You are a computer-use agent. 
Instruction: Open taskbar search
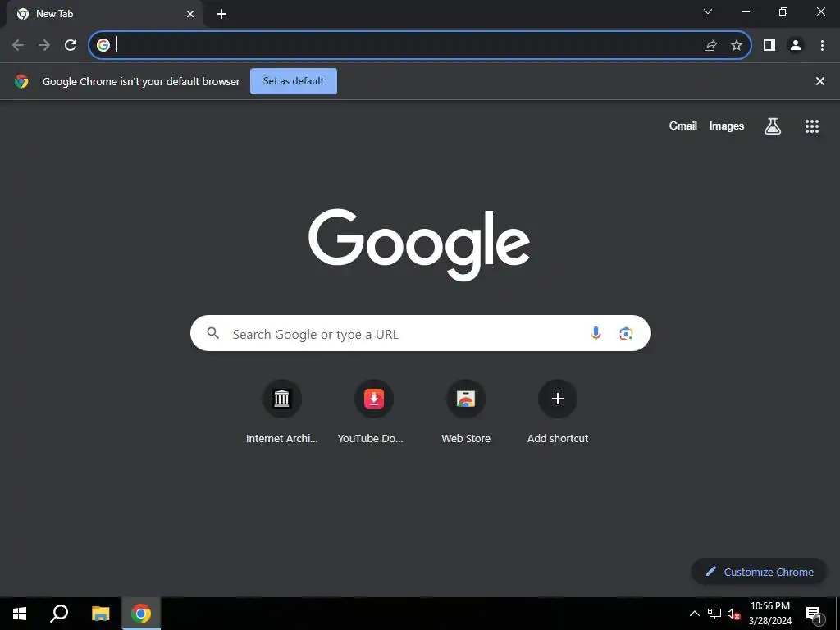click(x=59, y=614)
